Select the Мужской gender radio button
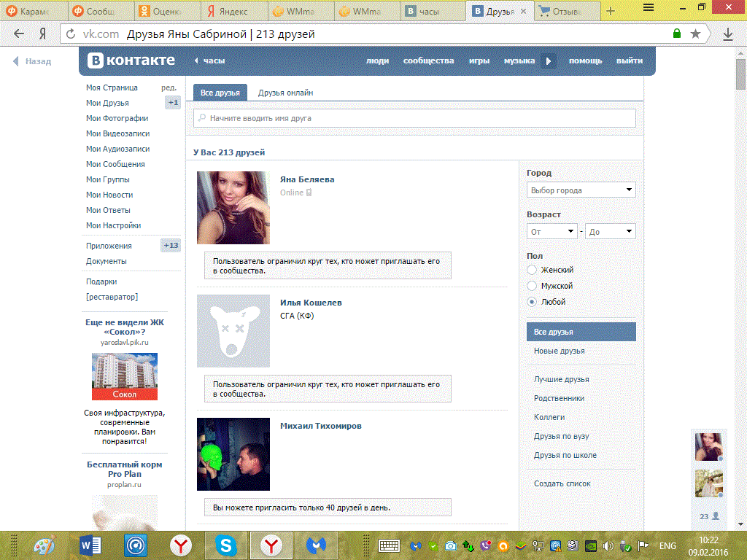The height and width of the screenshot is (560, 747). coord(532,286)
